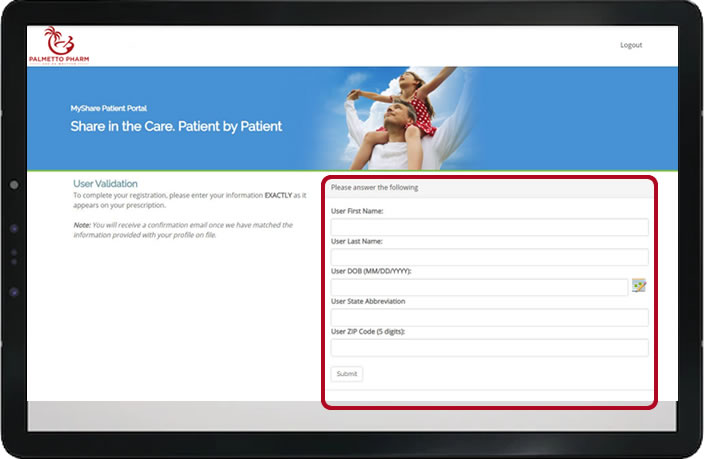Click the User ZIP Code field
The image size is (704, 459).
click(489, 347)
